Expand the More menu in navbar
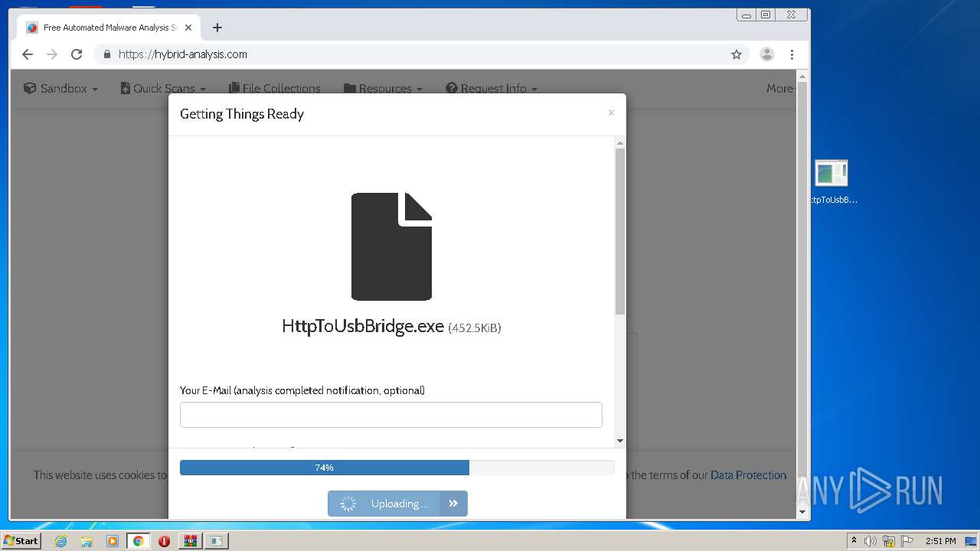This screenshot has width=980, height=551. (781, 89)
